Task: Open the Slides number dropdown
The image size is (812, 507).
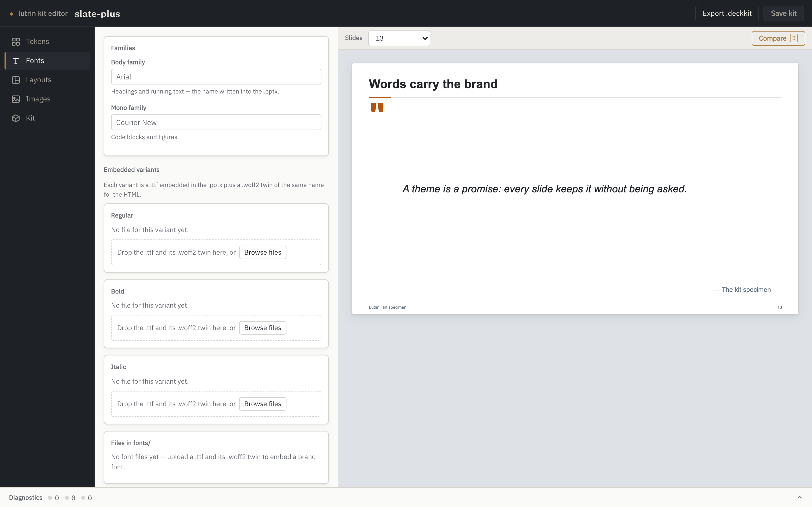Action: 399,38
